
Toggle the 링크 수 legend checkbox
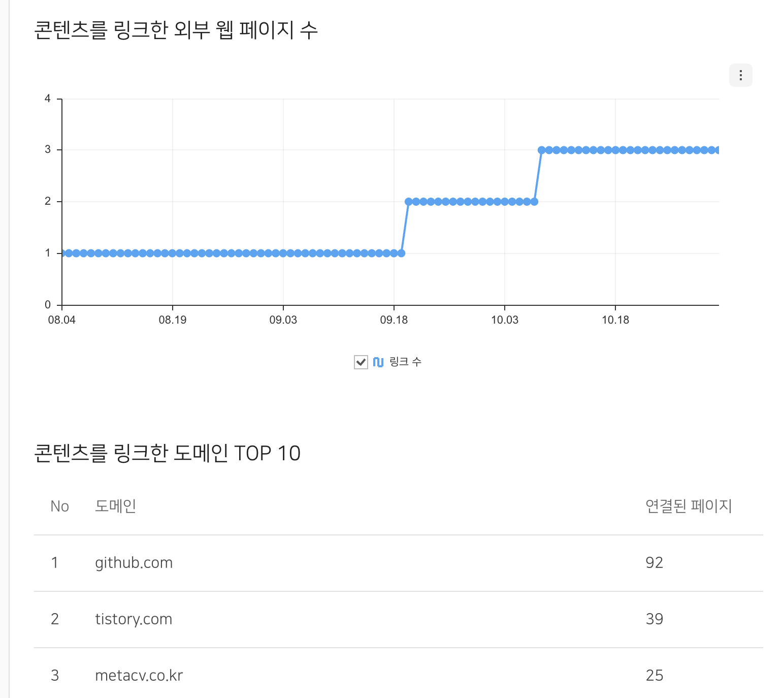coord(361,362)
